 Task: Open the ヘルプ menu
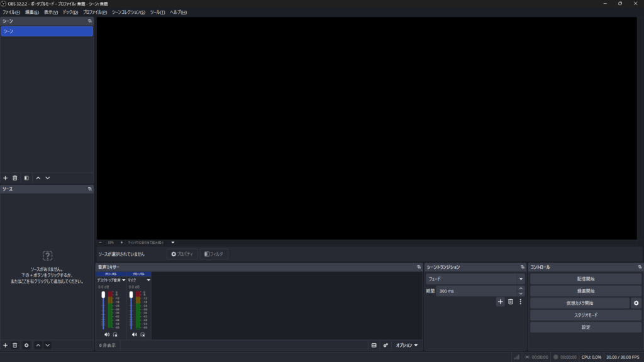(178, 13)
